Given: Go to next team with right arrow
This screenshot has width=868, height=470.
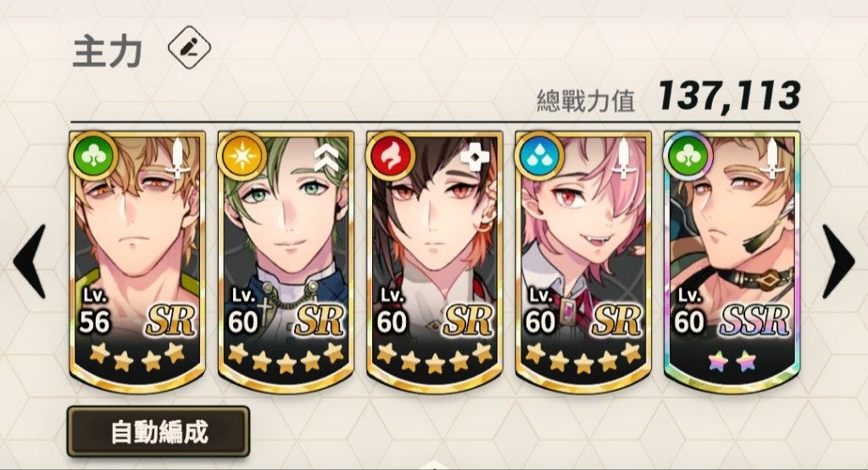Looking at the screenshot, I should [x=838, y=262].
